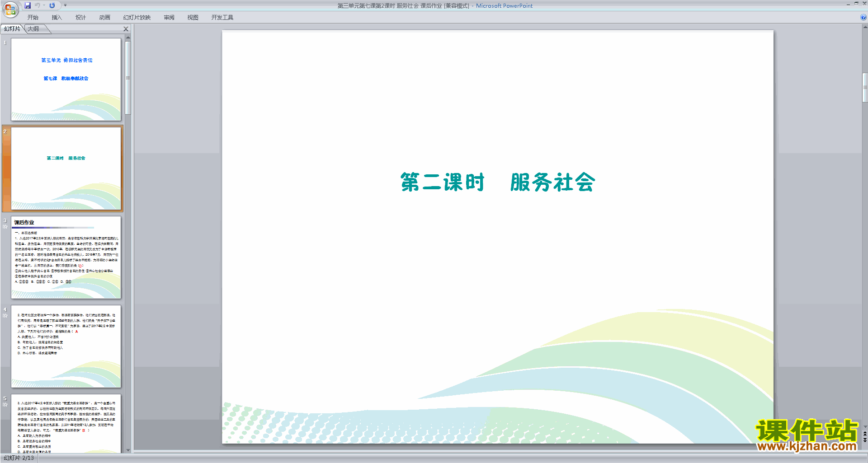Click the main editor vertical scrollbar handle
The image size is (868, 463).
point(865,88)
